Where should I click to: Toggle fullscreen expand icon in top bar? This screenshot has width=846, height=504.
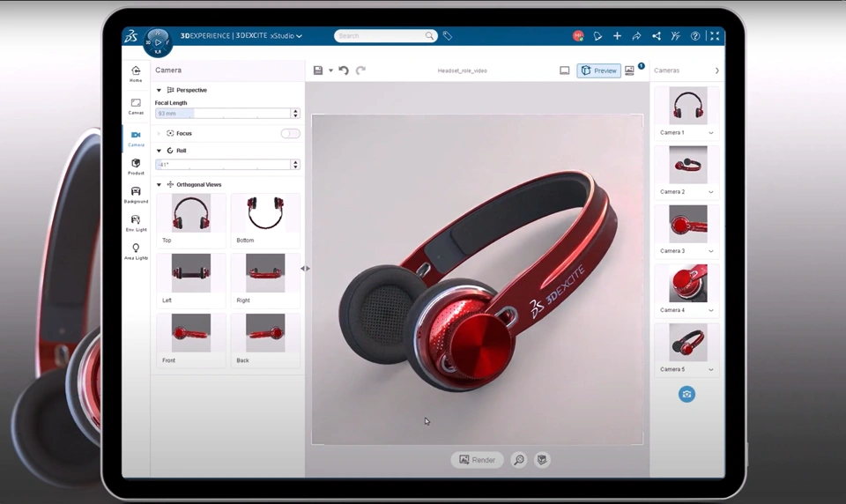coord(715,35)
